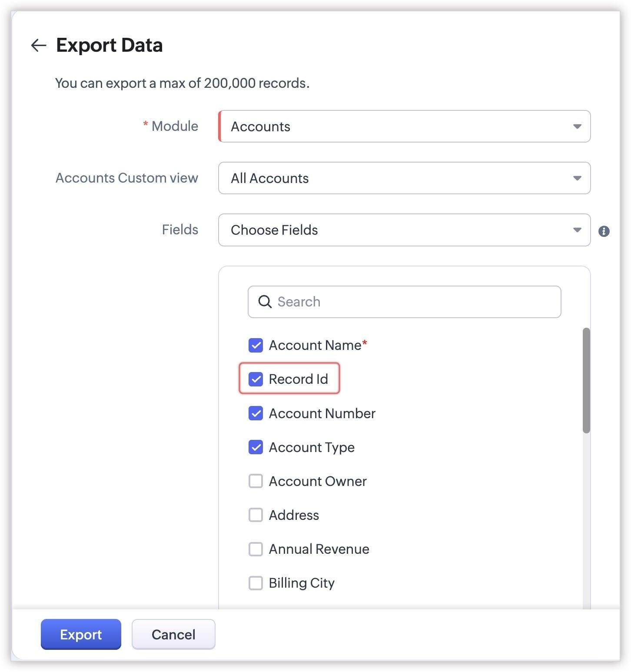Open the Module dropdown showing Accounts

(404, 126)
